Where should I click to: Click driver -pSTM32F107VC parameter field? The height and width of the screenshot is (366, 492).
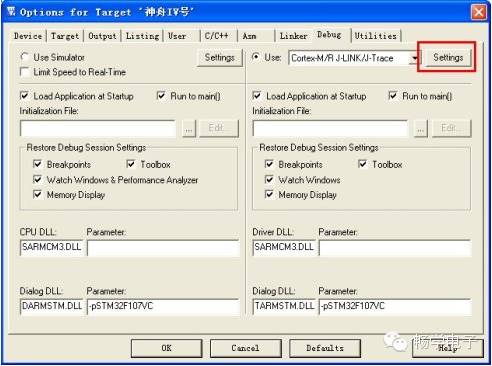pyautogui.click(x=395, y=307)
